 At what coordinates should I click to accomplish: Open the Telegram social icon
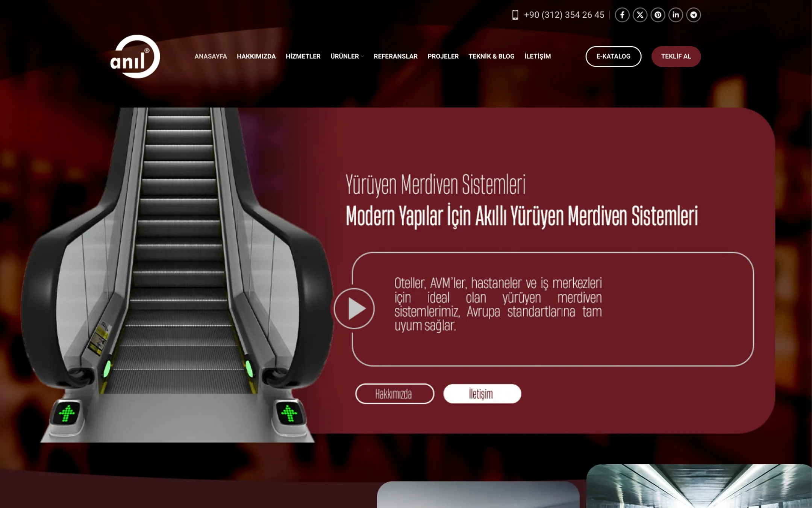click(x=694, y=15)
